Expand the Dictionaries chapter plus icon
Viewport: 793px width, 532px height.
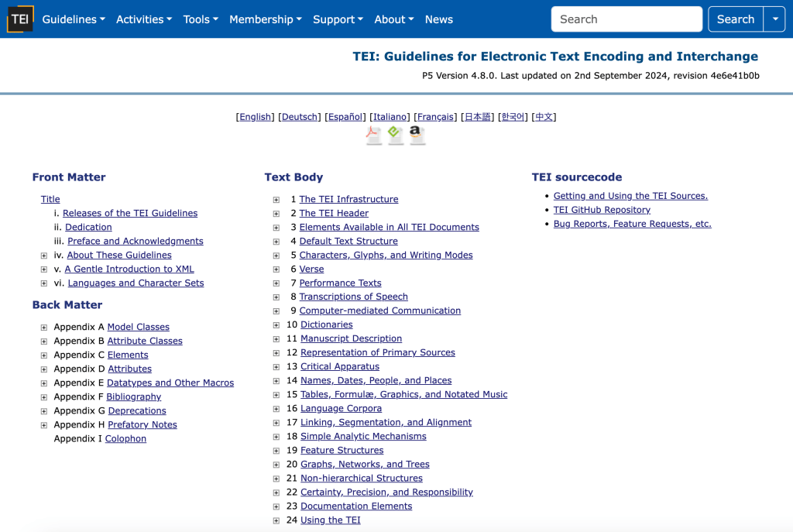point(276,325)
